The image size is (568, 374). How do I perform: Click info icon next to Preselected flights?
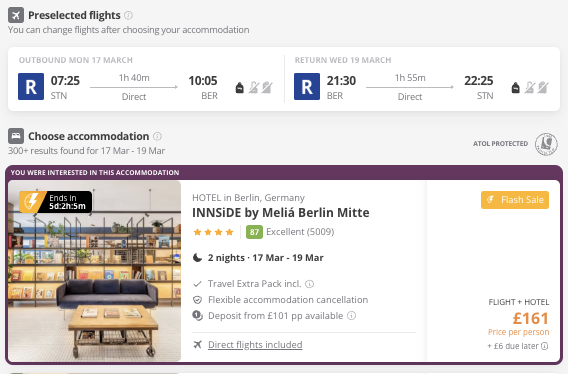pos(128,15)
